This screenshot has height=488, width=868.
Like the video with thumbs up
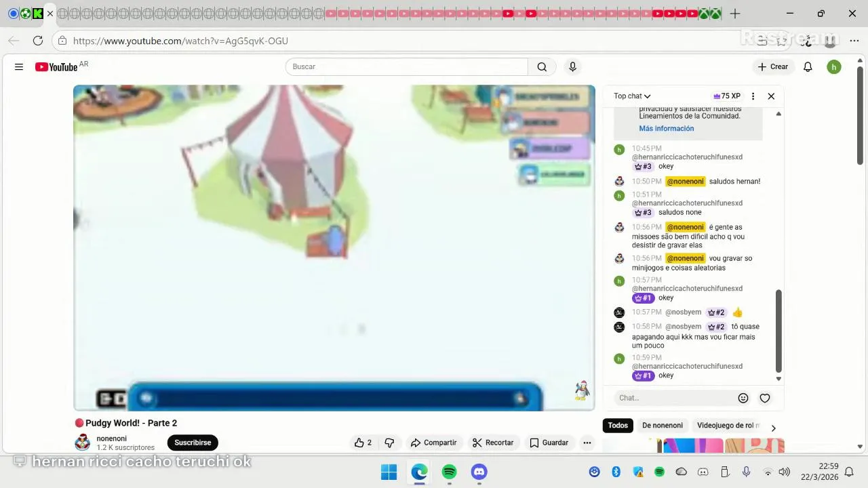coord(363,443)
